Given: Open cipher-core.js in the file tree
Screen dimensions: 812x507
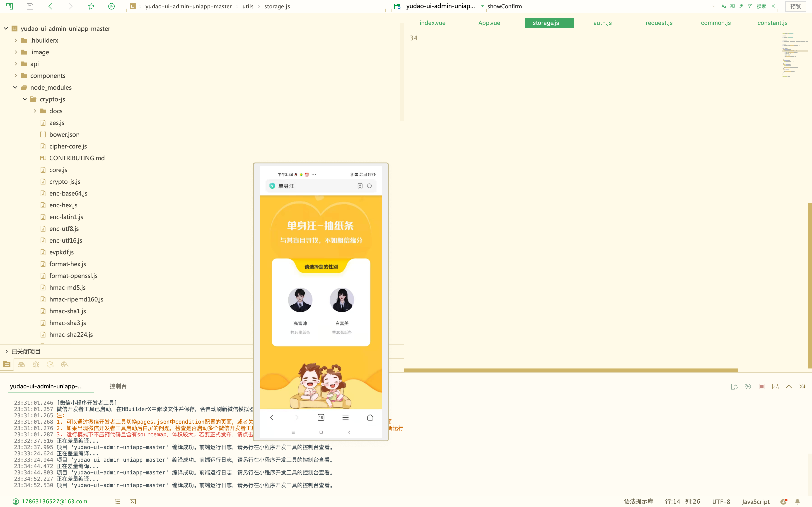Looking at the screenshot, I should (x=68, y=146).
